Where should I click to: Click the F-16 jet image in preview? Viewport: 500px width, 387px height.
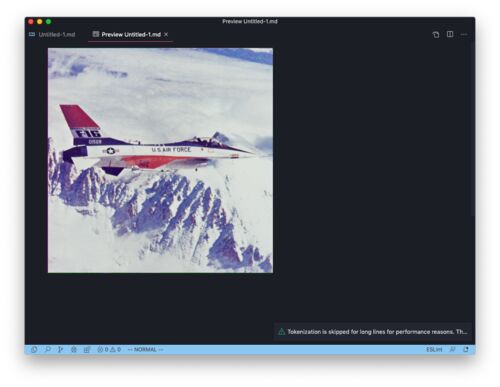(160, 160)
